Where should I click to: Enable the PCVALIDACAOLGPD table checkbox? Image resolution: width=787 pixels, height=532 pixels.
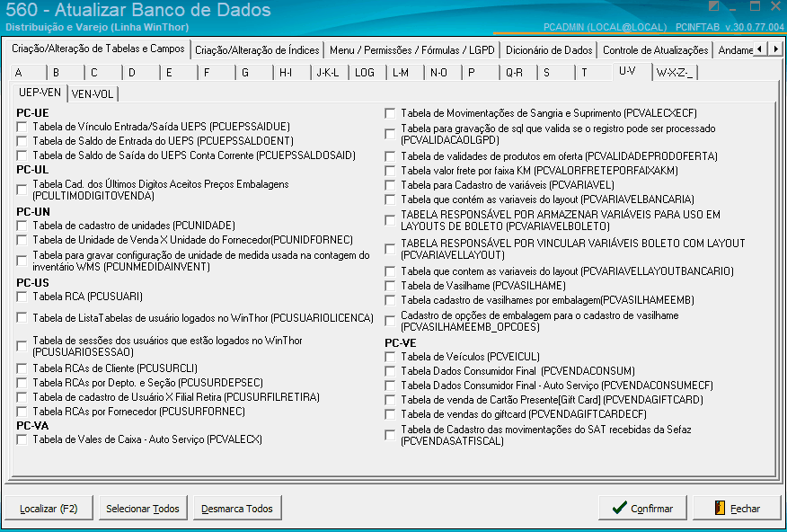pos(390,134)
